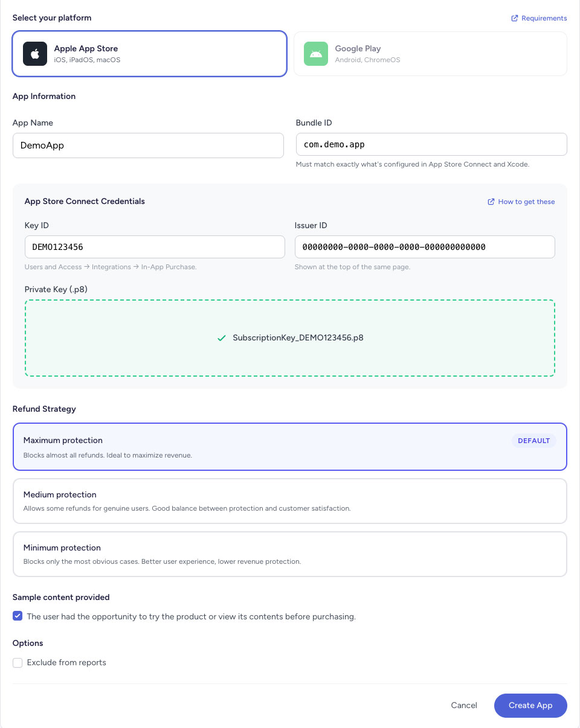The width and height of the screenshot is (580, 728).
Task: Focus the Bundle ID field
Action: coord(431,144)
